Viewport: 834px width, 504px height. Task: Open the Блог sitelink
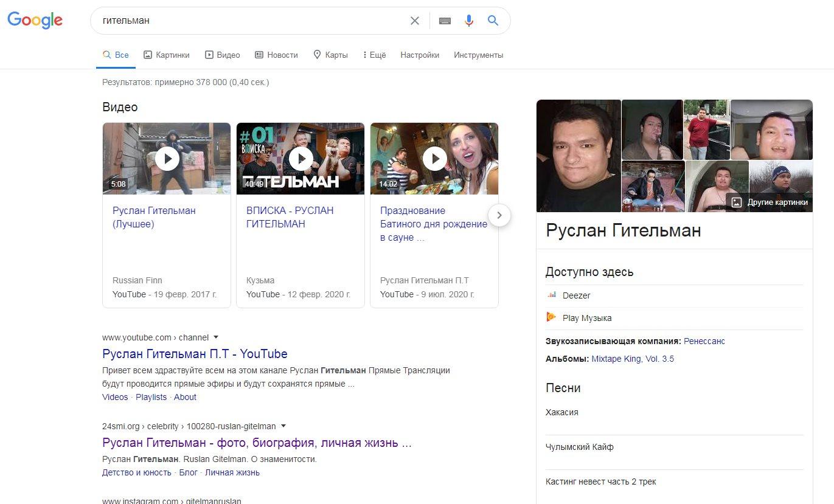pyautogui.click(x=189, y=472)
